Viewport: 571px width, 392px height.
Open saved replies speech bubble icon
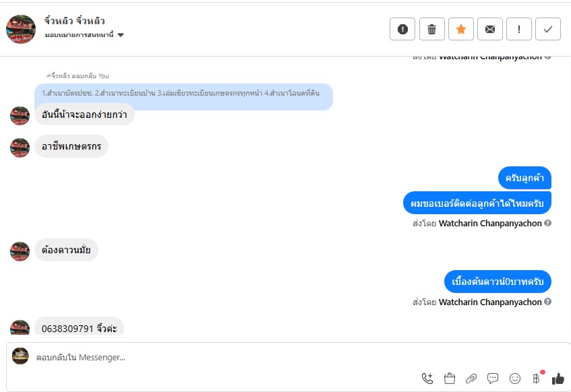click(x=493, y=379)
